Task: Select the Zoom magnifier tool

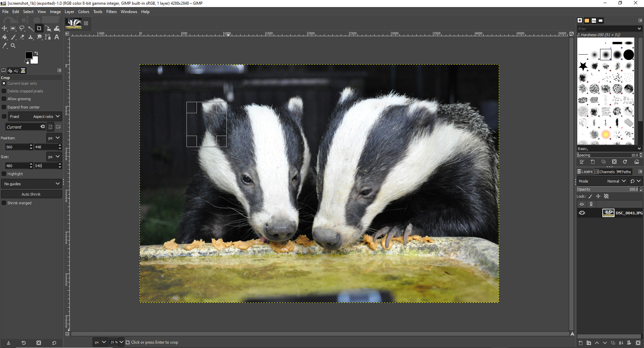Action: (13, 46)
